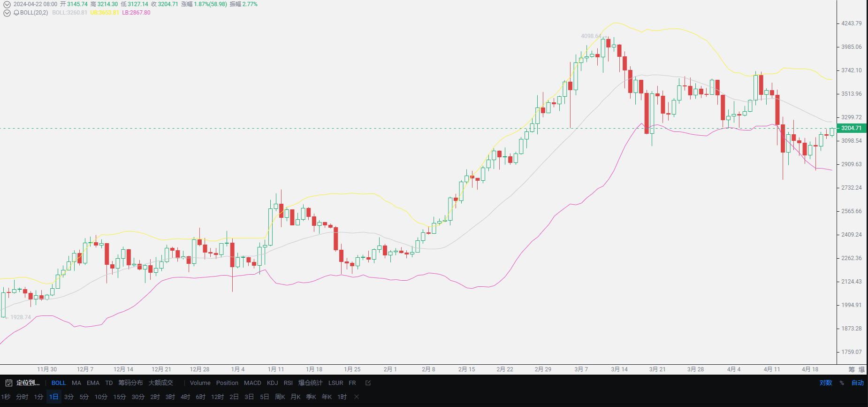
Task: Select the 4时 timeframe
Action: [x=185, y=397]
